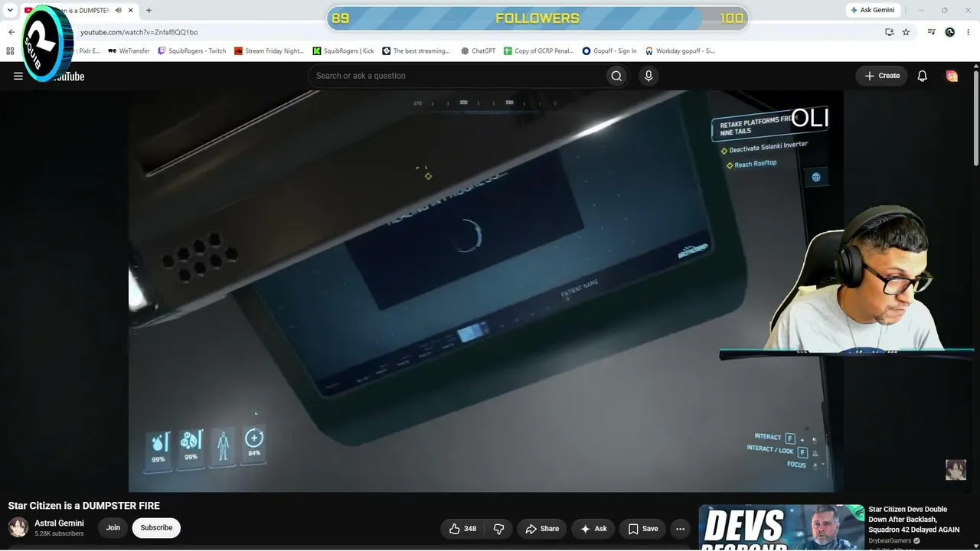Open Chrome media controls icon
This screenshot has height=551, width=980.
[x=931, y=32]
